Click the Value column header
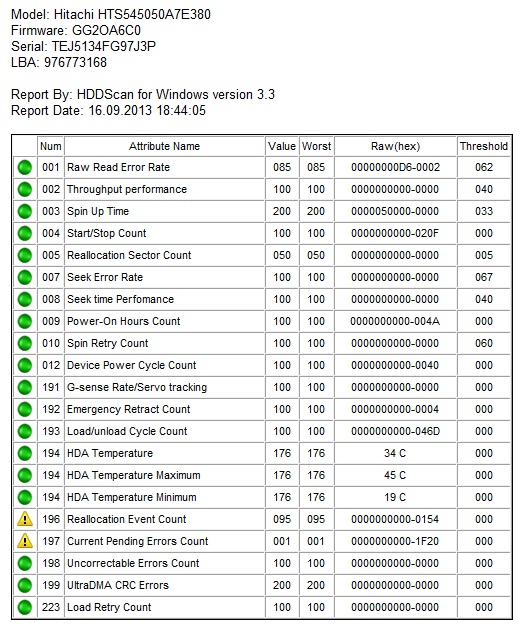523x628 pixels. 282,146
